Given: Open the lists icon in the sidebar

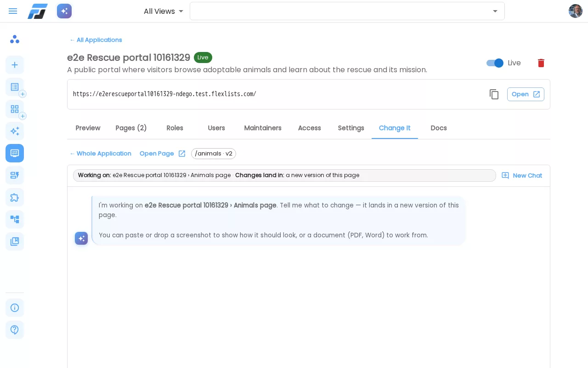Looking at the screenshot, I should 15,87.
